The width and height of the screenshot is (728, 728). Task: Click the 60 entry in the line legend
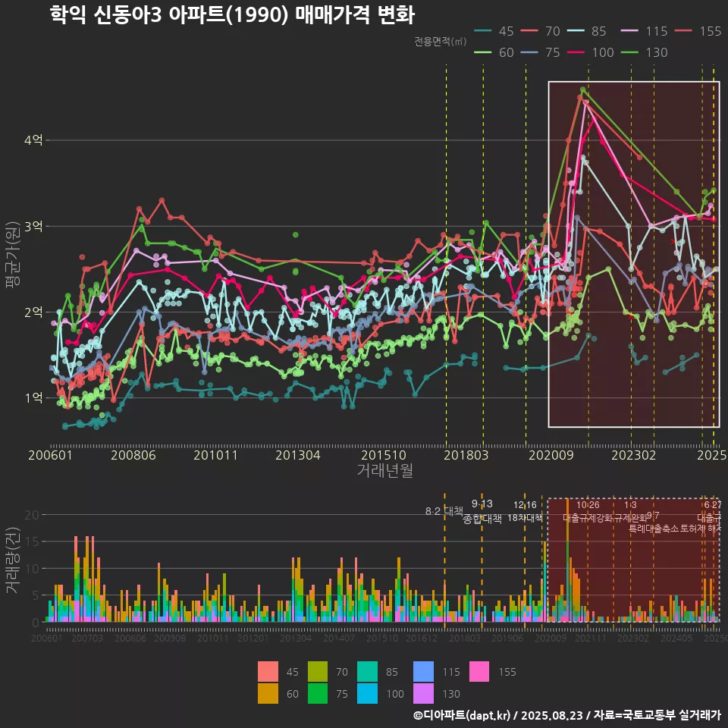(x=494, y=52)
